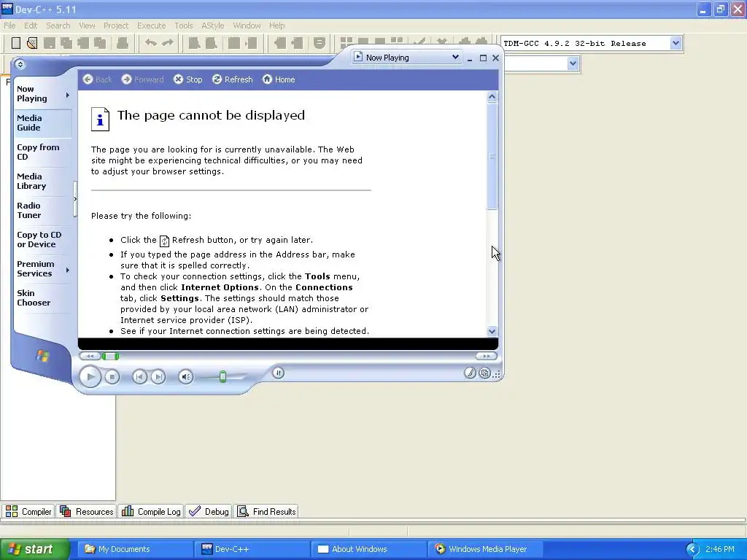Screen dimensions: 747x560
Task: Open the Tools menu in Dev-C++
Action: tap(183, 26)
